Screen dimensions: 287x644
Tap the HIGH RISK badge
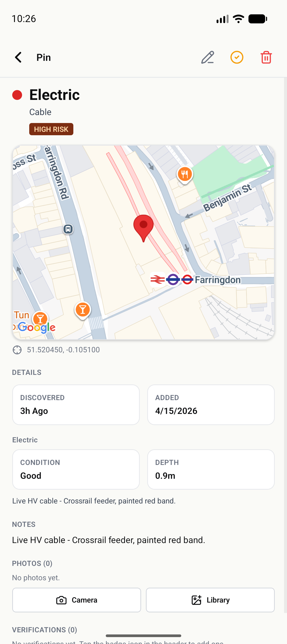(x=51, y=129)
